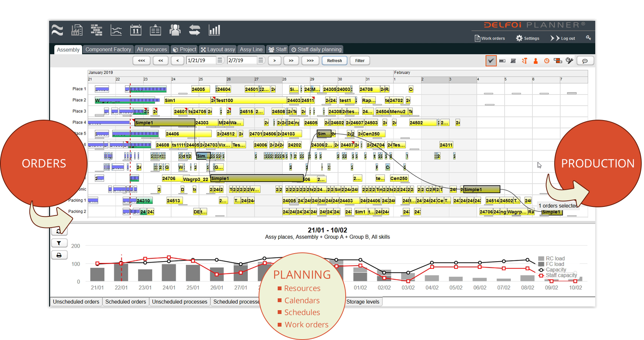Click the Packing 2 row label
Viewport: 644px width, 340px height.
(77, 211)
